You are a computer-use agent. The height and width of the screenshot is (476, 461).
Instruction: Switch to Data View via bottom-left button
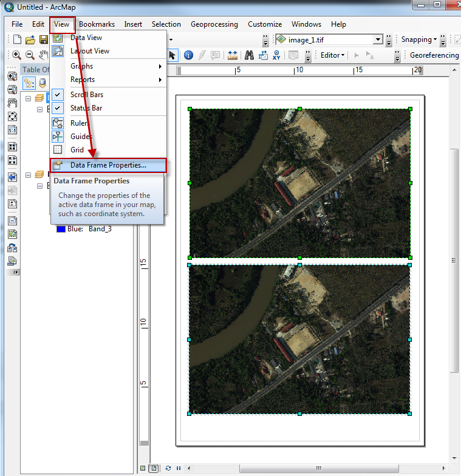point(143,468)
